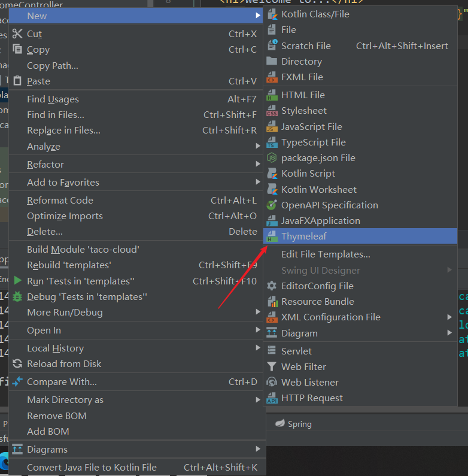Expand the Open In submenu arrow
The image size is (468, 476).
pos(258,330)
